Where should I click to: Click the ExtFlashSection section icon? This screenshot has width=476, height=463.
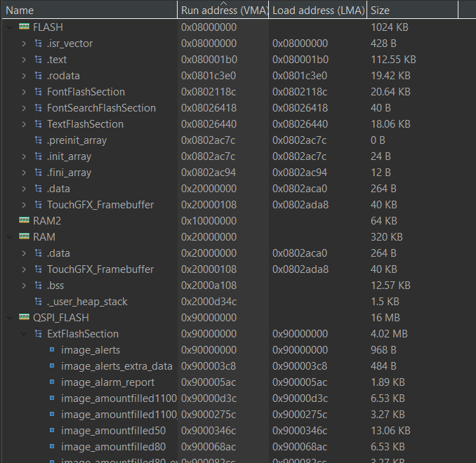38,334
